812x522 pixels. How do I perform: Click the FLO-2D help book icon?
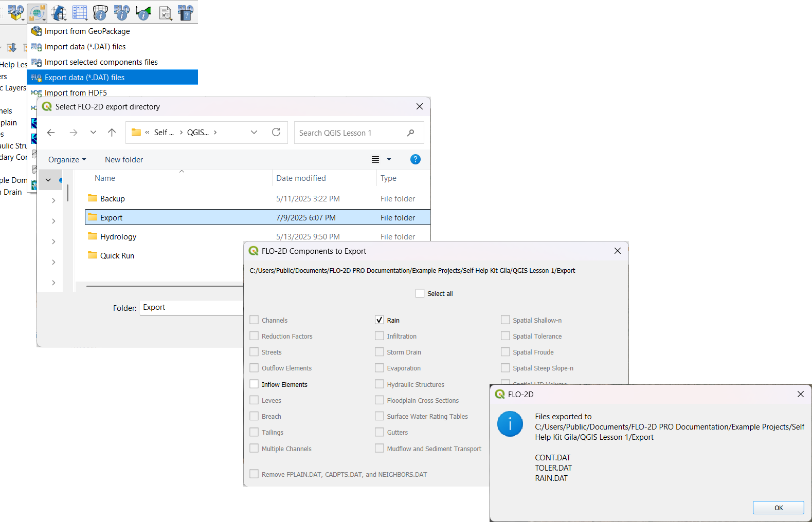[x=185, y=12]
